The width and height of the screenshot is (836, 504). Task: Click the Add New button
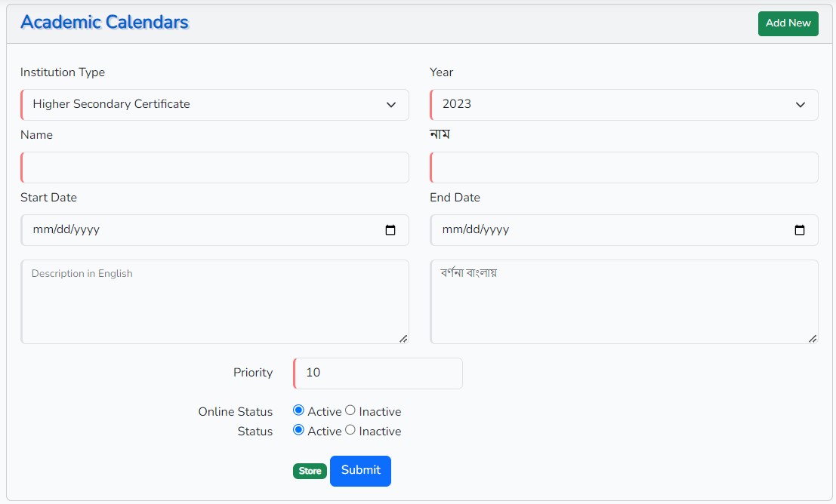tap(788, 23)
